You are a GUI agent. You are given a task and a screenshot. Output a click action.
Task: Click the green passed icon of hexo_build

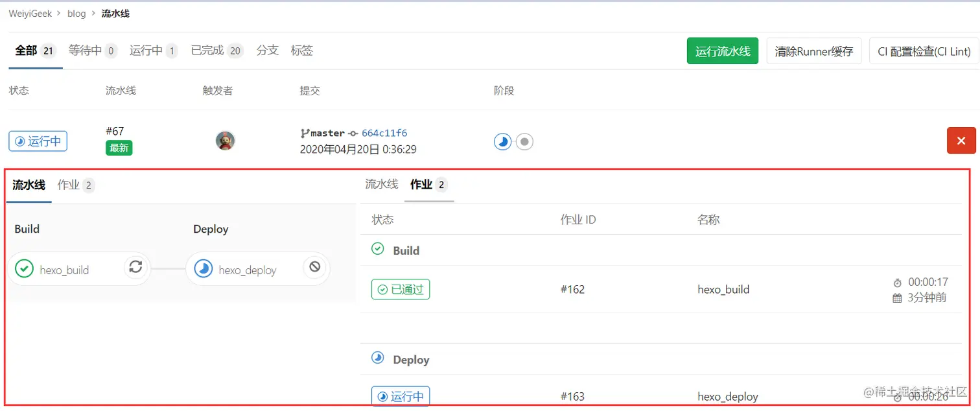24,268
